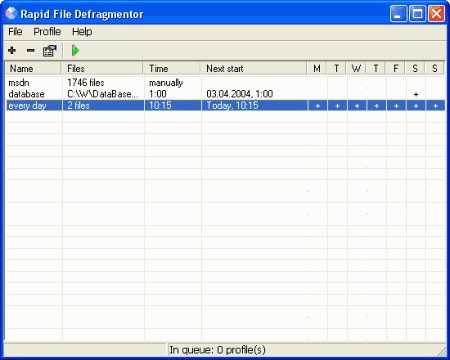Open the File menu
Image resolution: width=450 pixels, height=360 pixels.
[x=15, y=32]
